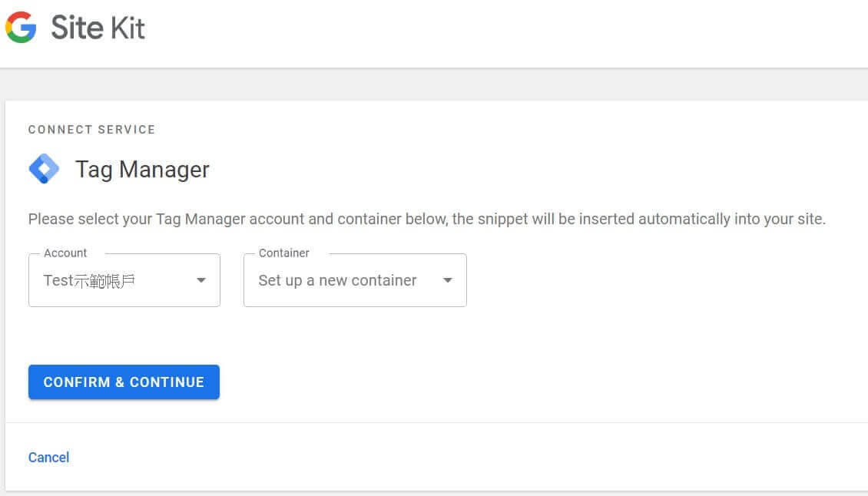Expand the Container dropdown arrow
The height and width of the screenshot is (496, 868).
(x=448, y=280)
